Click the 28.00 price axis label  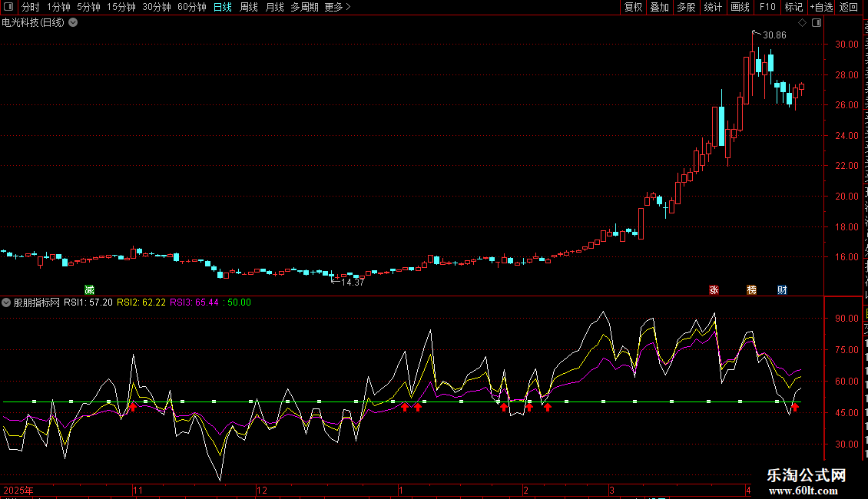click(847, 75)
